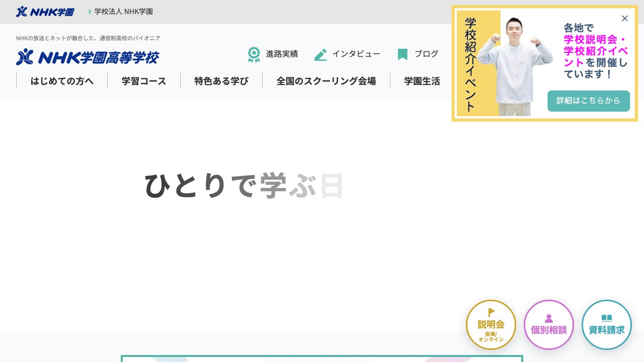Screen dimensions: 644x362
Task: Click the 詳細はこちらから button
Action: pyautogui.click(x=589, y=101)
